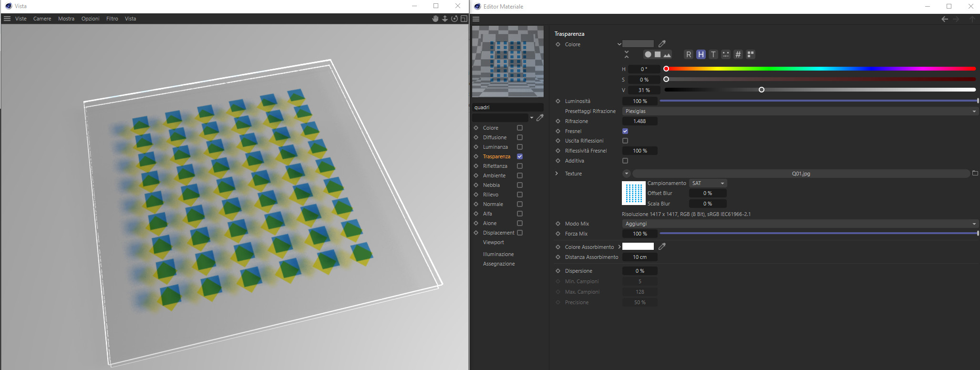The image size is (980, 370).
Task: Open Presettaggi Rifrazione Plexiglas dropdown
Action: click(x=801, y=111)
